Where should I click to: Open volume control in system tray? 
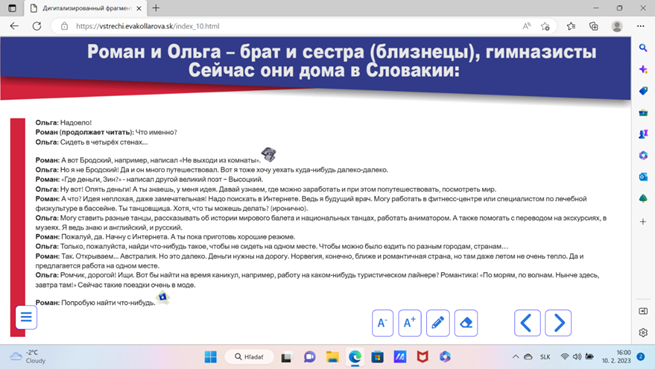(577, 357)
